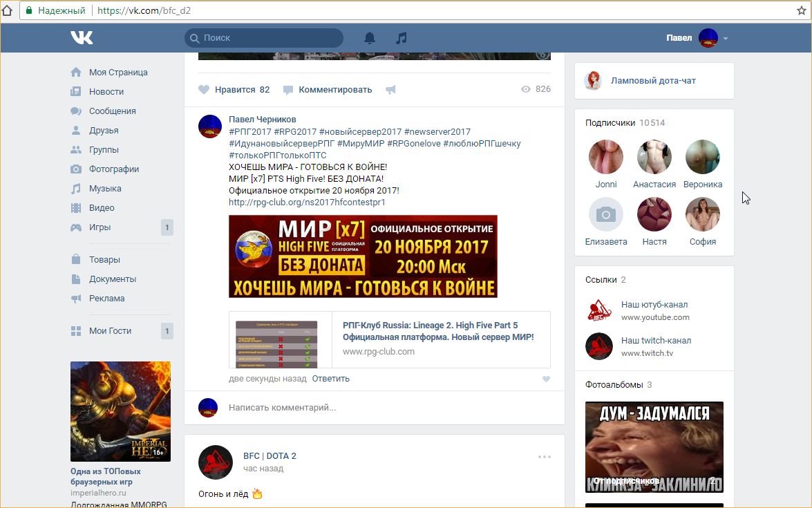Open subscriber Jonni profile
This screenshot has height=508, width=812.
(606, 157)
